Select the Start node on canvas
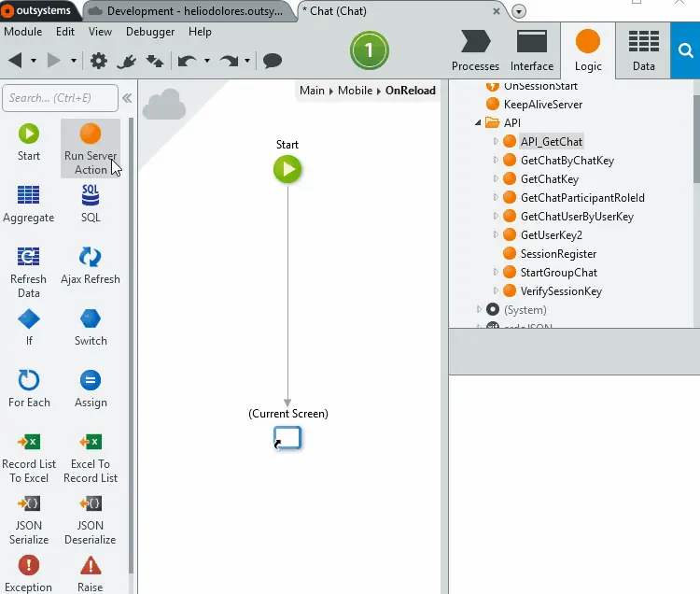This screenshot has width=700, height=594. pos(287,169)
